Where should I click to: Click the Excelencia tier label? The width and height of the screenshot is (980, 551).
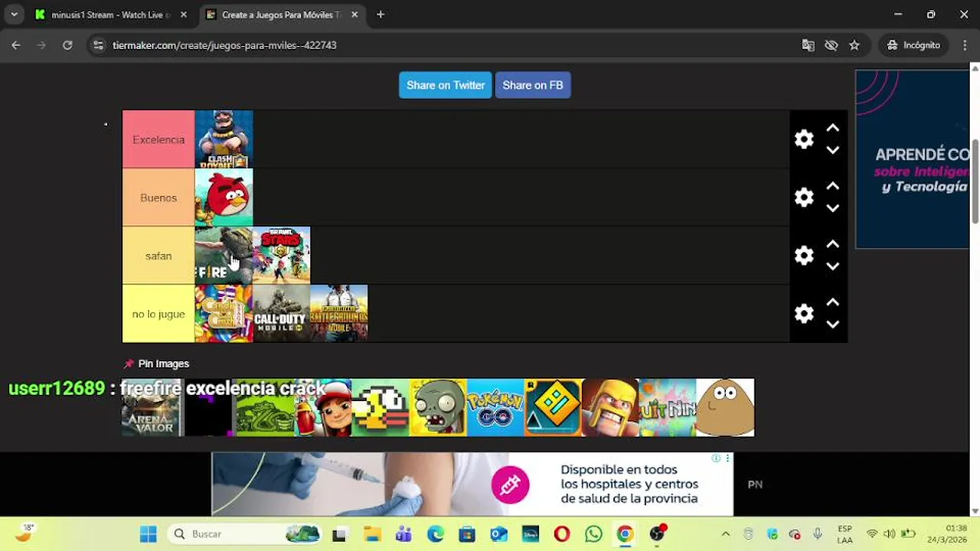[x=158, y=139]
